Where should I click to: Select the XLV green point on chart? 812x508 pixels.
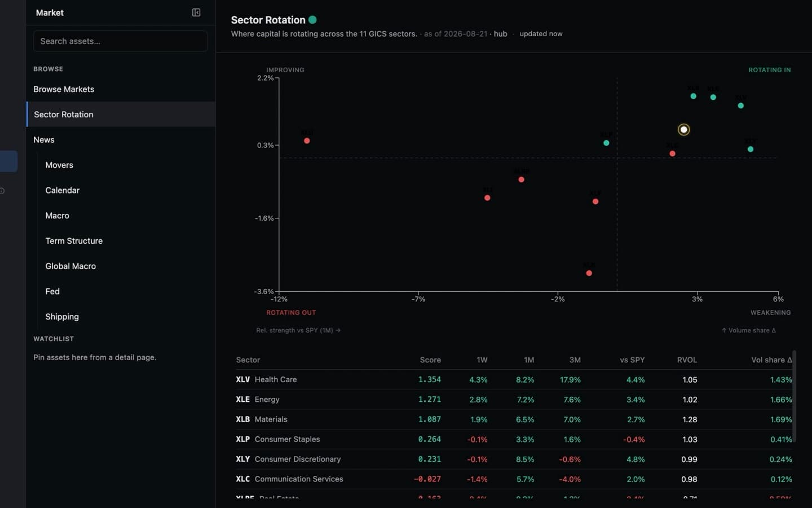click(x=741, y=106)
